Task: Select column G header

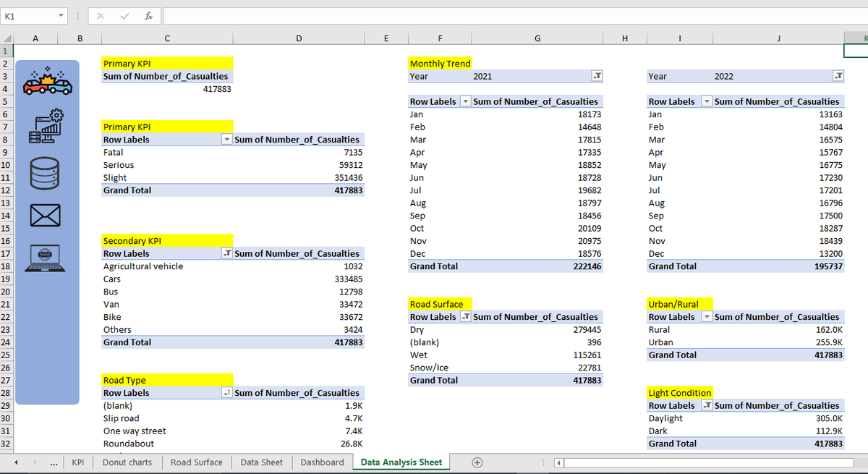Action: 537,38
